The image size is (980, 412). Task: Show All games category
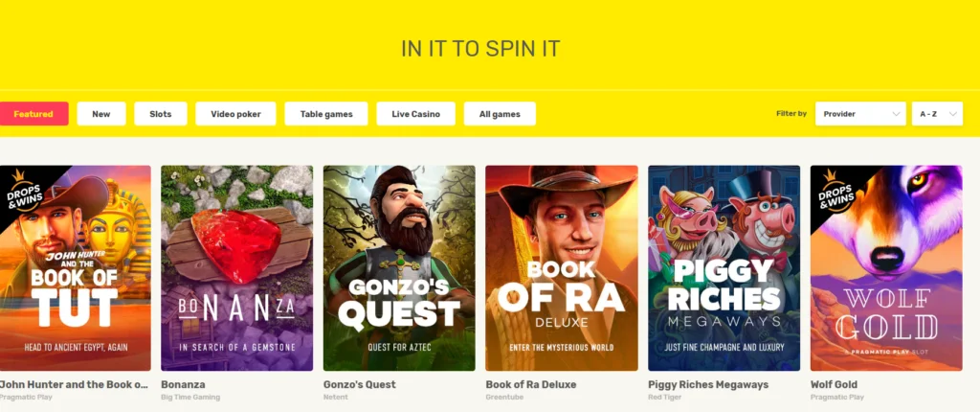click(x=500, y=114)
